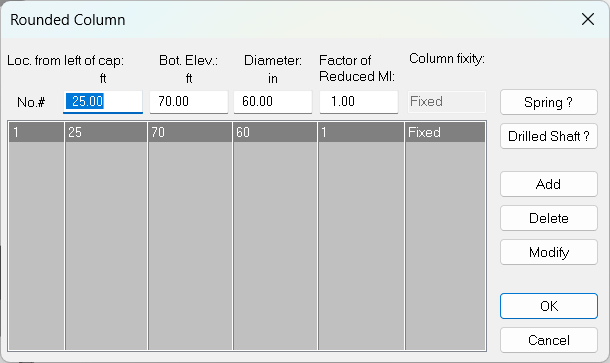Screen dimensions: 610x363
Task: Click into the Diameter input box
Action: click(273, 102)
